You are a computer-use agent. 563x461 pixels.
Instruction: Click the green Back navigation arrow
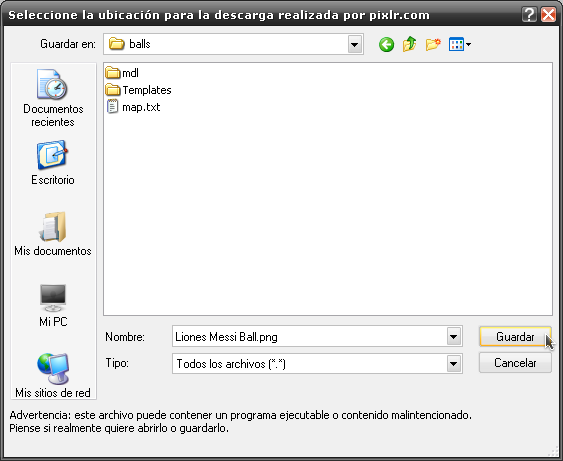point(386,45)
